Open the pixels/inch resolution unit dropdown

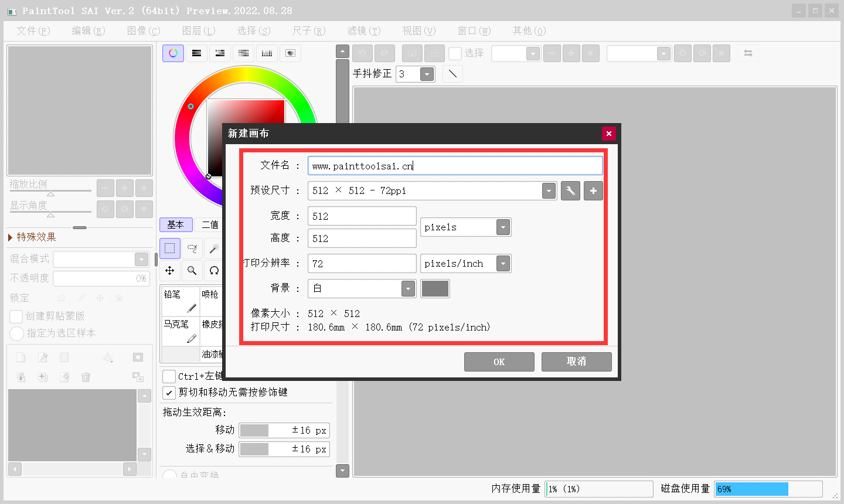tap(503, 264)
